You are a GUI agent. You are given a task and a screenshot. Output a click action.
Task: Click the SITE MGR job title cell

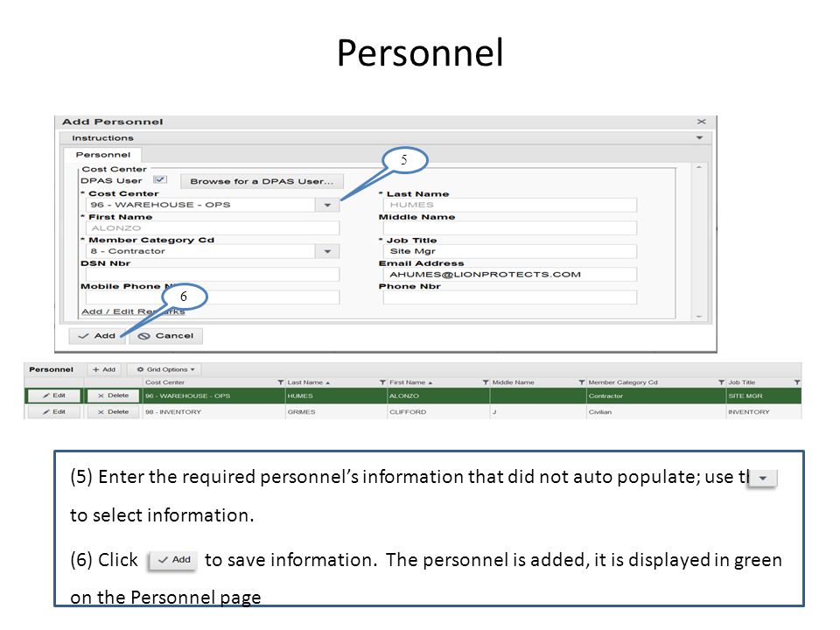[x=764, y=395]
